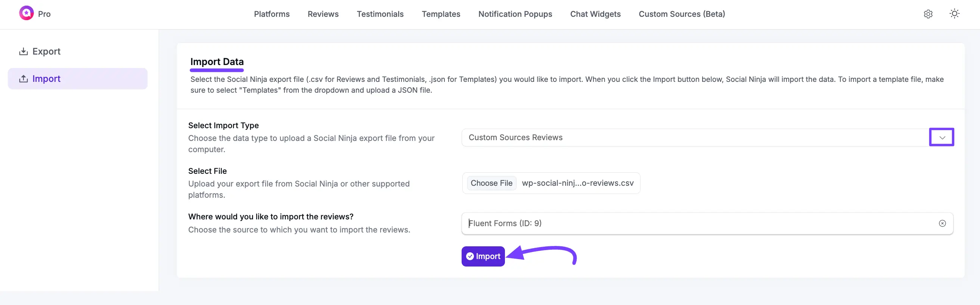Click the Pro label beside the logo

(44, 14)
